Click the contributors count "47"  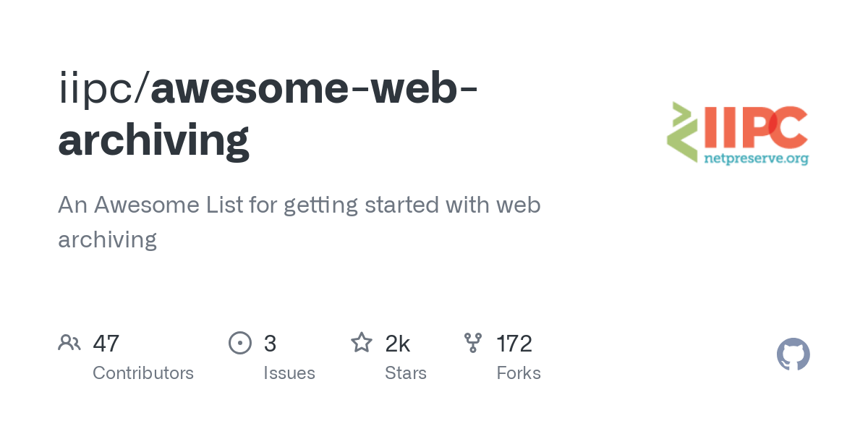pyautogui.click(x=106, y=343)
